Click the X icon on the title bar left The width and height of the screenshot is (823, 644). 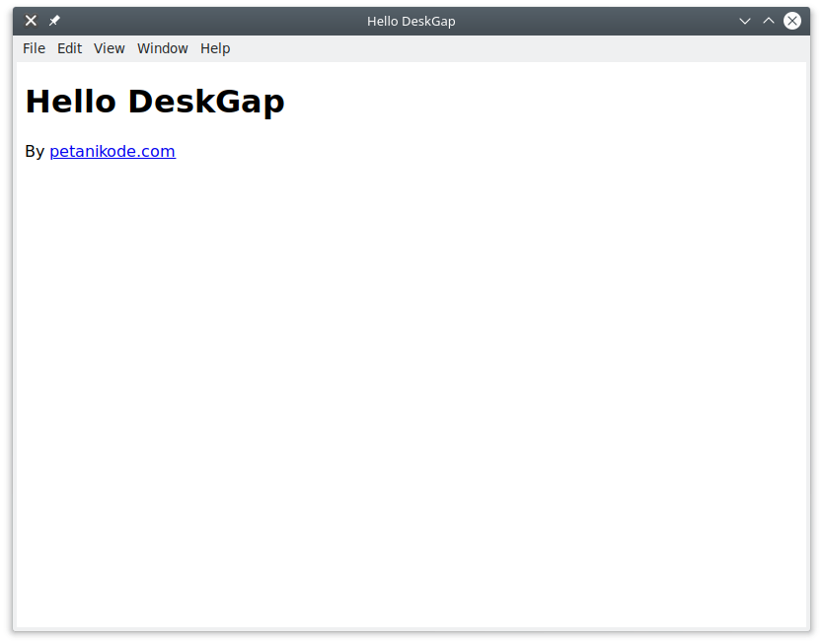pyautogui.click(x=30, y=20)
